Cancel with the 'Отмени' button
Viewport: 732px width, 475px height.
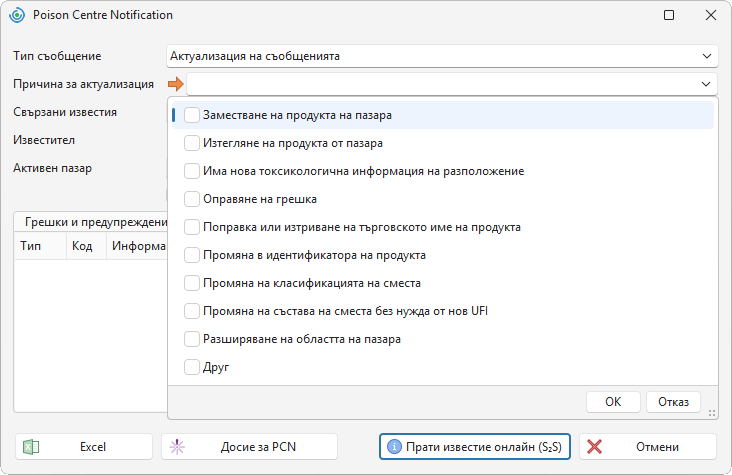click(x=648, y=447)
